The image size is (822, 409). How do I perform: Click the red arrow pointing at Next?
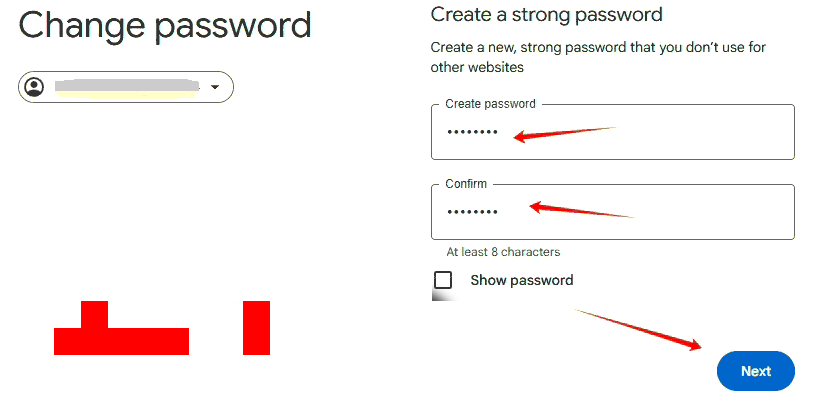point(640,329)
